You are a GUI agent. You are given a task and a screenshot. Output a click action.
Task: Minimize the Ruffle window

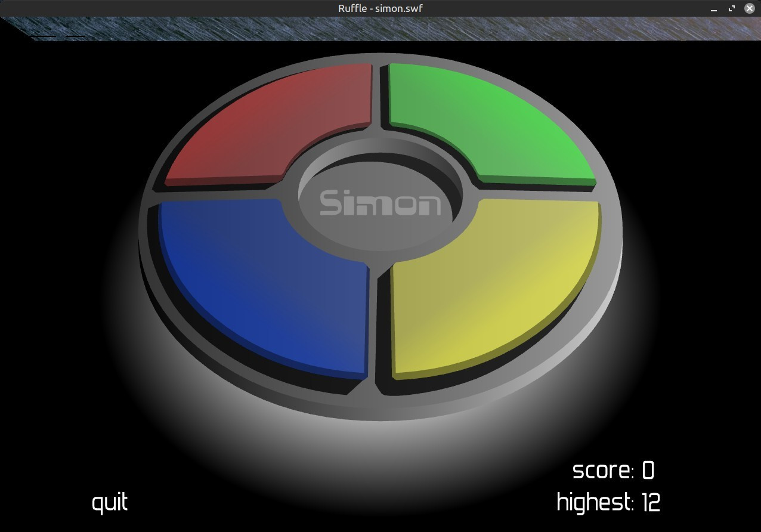coord(714,8)
